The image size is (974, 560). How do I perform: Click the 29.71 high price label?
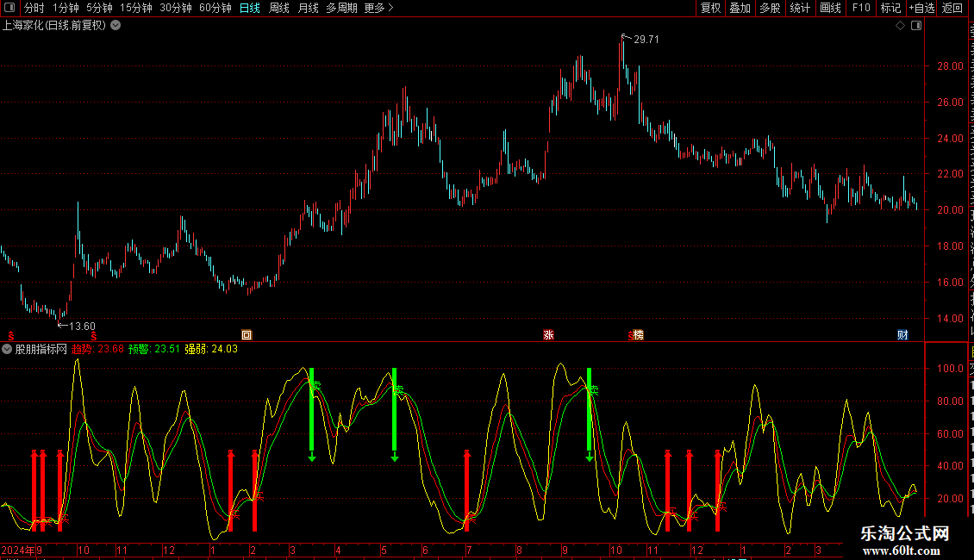tap(646, 40)
